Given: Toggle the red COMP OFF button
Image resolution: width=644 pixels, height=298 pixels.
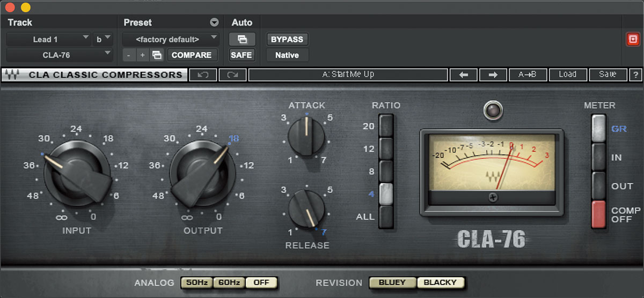Looking at the screenshot, I should [598, 215].
